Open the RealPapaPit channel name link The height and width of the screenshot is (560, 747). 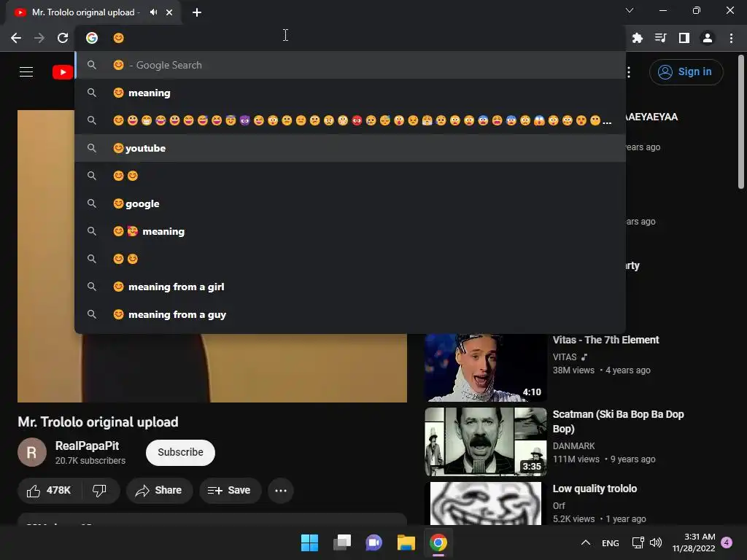coord(88,446)
